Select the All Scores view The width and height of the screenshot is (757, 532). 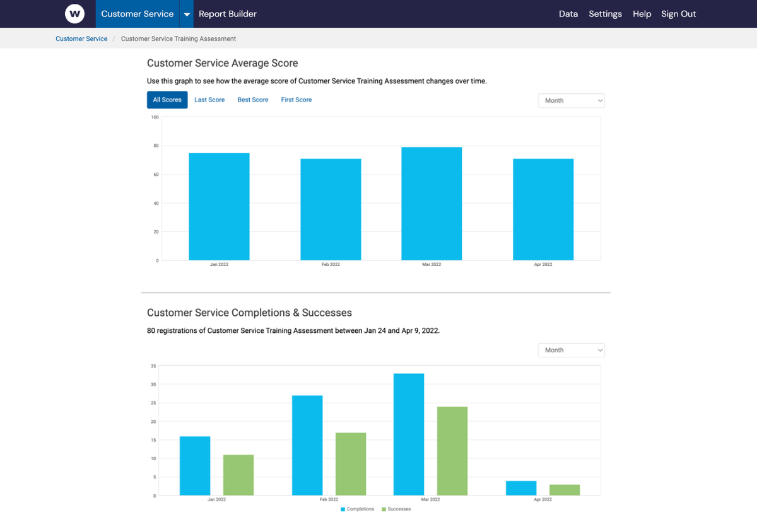coord(167,100)
